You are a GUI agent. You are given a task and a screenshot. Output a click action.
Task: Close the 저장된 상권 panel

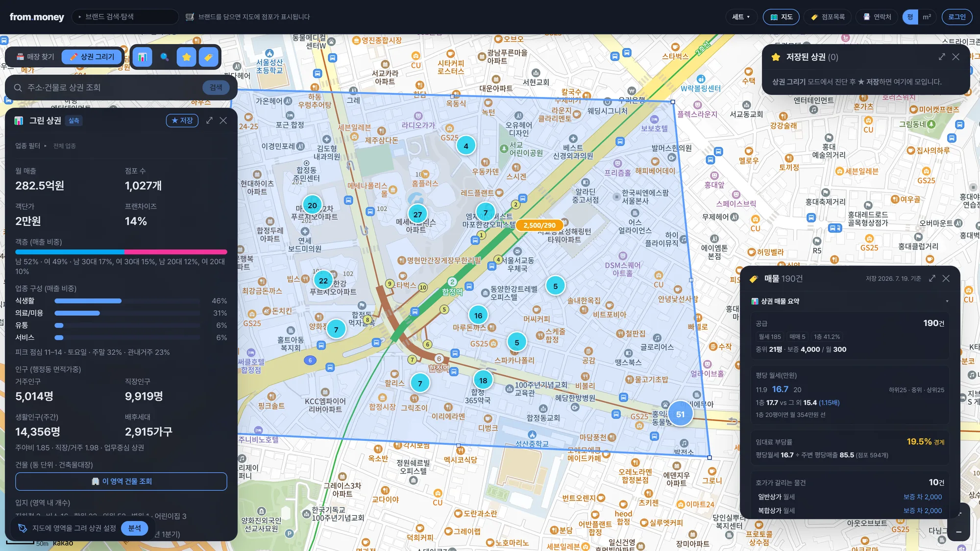(x=955, y=57)
